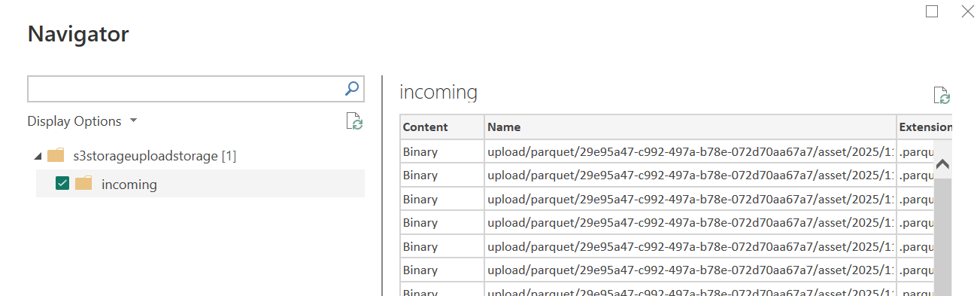Viewport: 980px width, 296px height.
Task: Click the search magnifier icon
Action: (x=351, y=89)
